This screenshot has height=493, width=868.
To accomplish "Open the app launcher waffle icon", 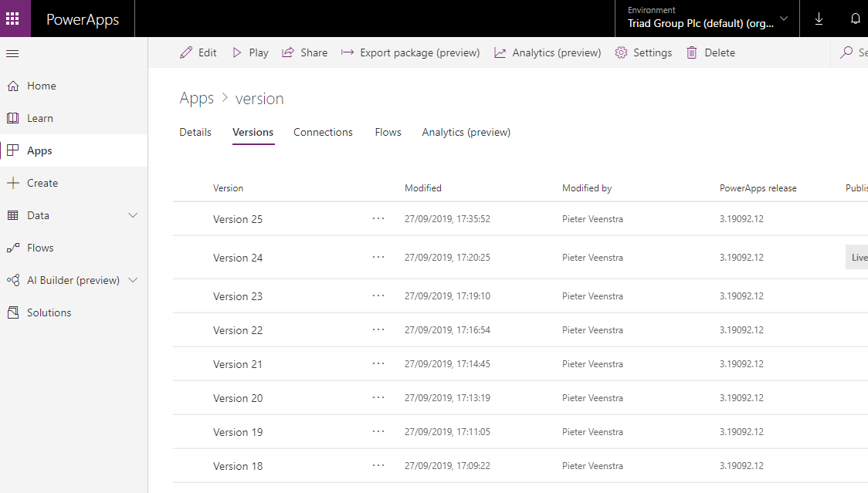I will [x=12, y=19].
